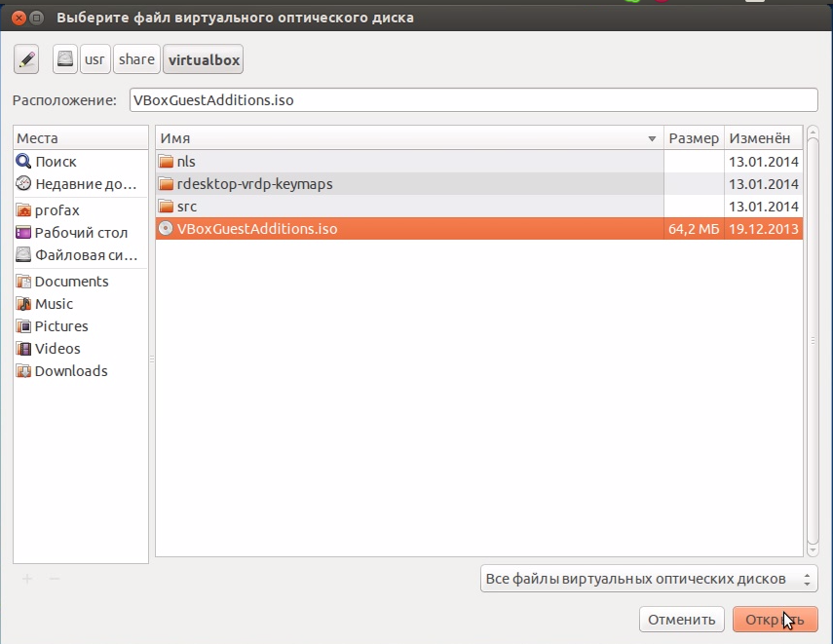
Task: Click the Открыть button
Action: coord(776,620)
